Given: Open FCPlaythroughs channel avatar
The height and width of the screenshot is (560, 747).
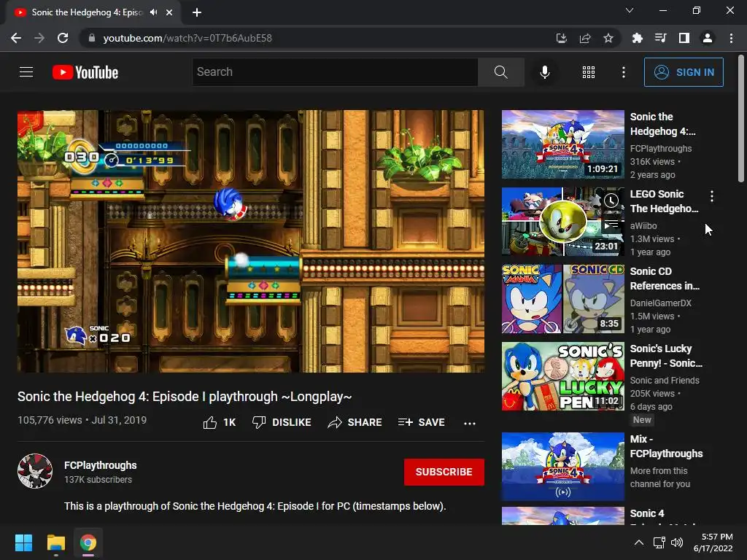Looking at the screenshot, I should (x=35, y=472).
